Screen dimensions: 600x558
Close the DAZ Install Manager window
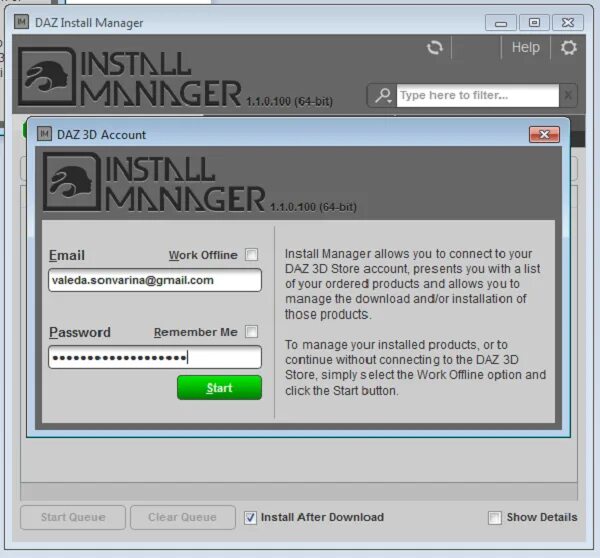(568, 23)
